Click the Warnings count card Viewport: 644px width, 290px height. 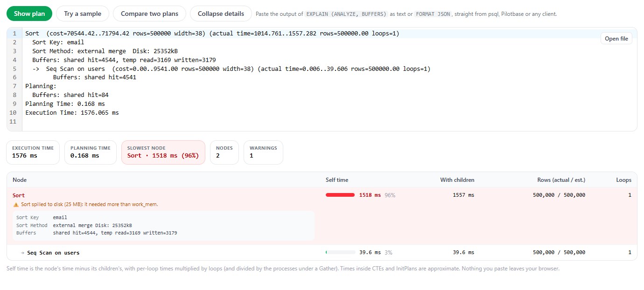click(x=263, y=152)
